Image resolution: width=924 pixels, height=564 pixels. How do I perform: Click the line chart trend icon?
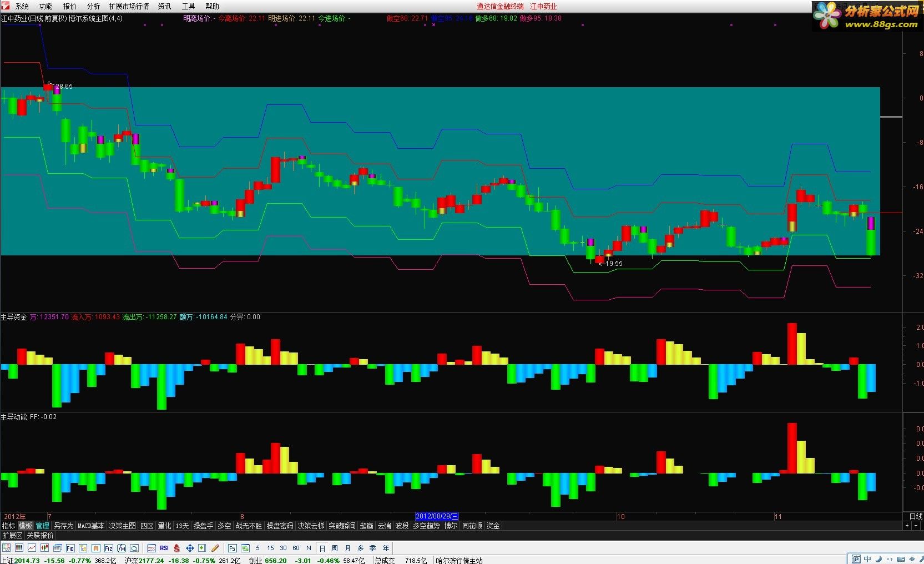click(x=32, y=548)
